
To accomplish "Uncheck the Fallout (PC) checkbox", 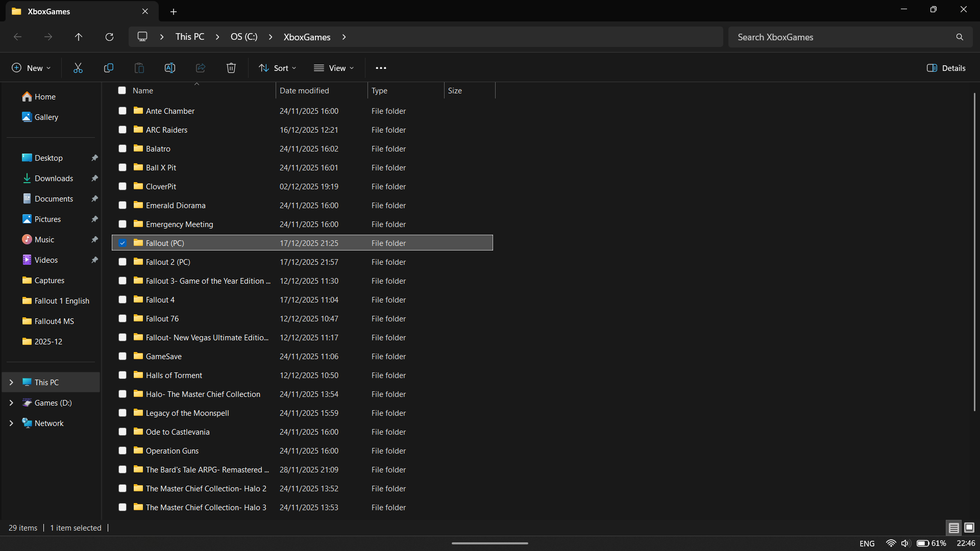I will coord(122,243).
